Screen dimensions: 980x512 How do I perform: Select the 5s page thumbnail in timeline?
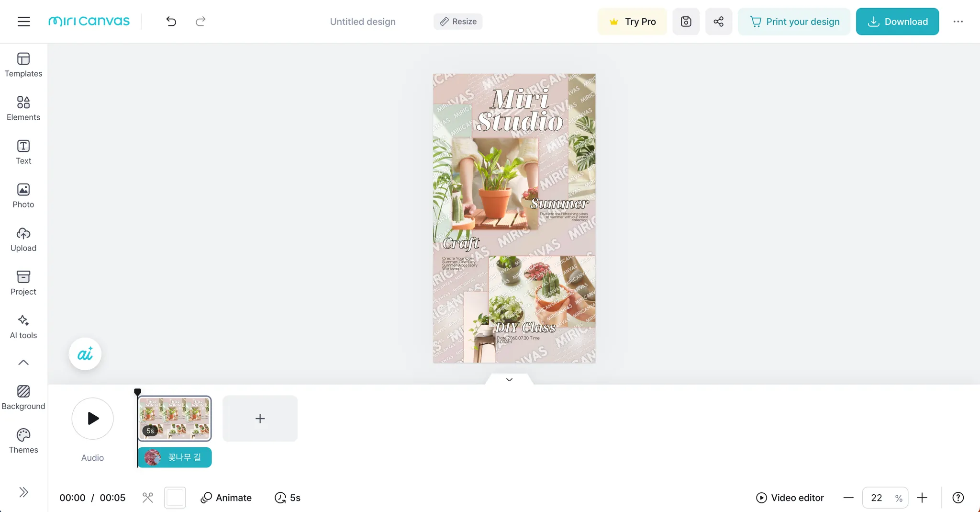pyautogui.click(x=175, y=418)
